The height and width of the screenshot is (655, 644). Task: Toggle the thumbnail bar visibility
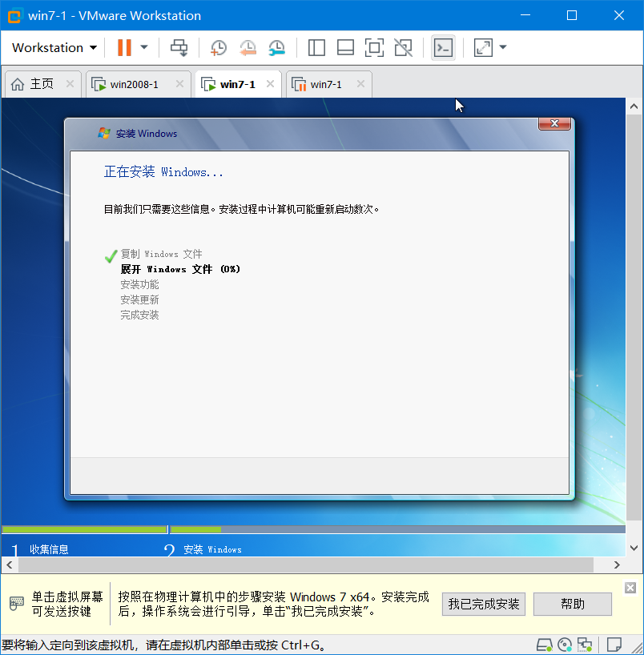click(x=344, y=48)
